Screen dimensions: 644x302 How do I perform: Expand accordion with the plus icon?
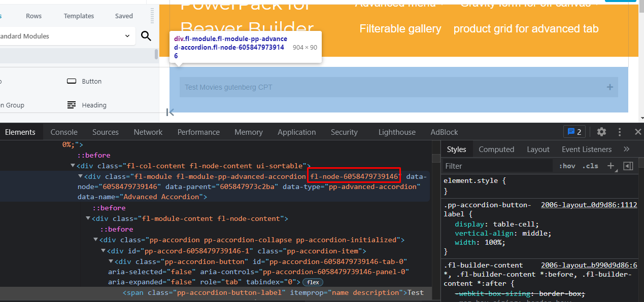point(610,87)
